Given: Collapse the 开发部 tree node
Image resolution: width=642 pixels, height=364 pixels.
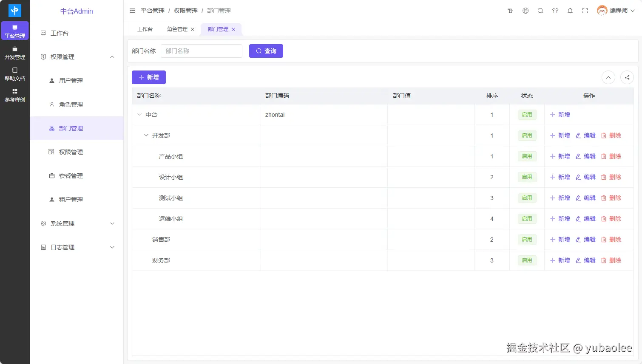Looking at the screenshot, I should point(146,135).
